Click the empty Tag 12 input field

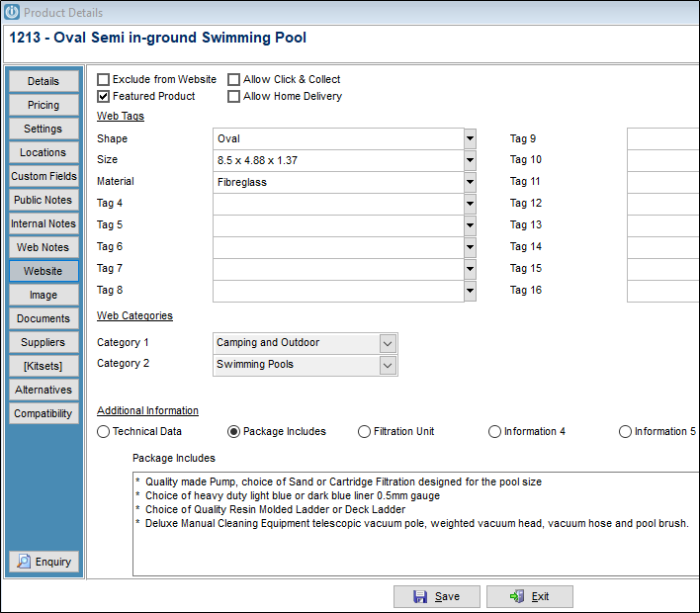point(663,204)
